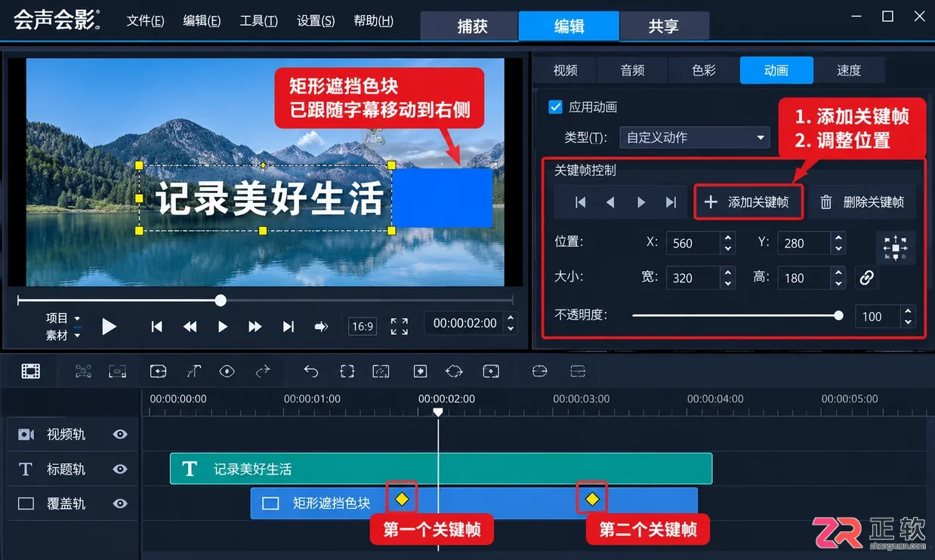Click the timecode stepper arrows
The image size is (935, 560).
pyautogui.click(x=511, y=323)
